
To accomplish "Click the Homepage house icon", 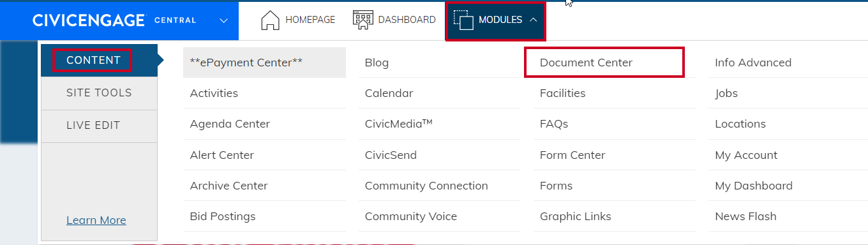I will (271, 20).
